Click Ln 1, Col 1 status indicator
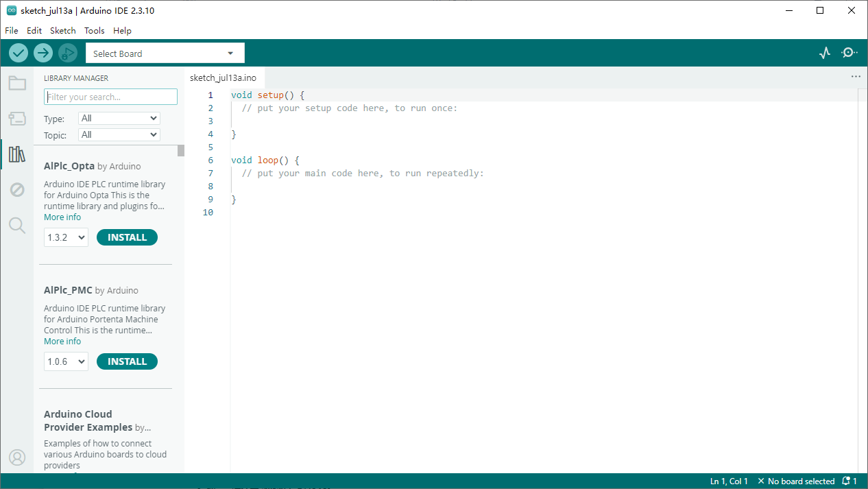868x489 pixels. pyautogui.click(x=730, y=481)
